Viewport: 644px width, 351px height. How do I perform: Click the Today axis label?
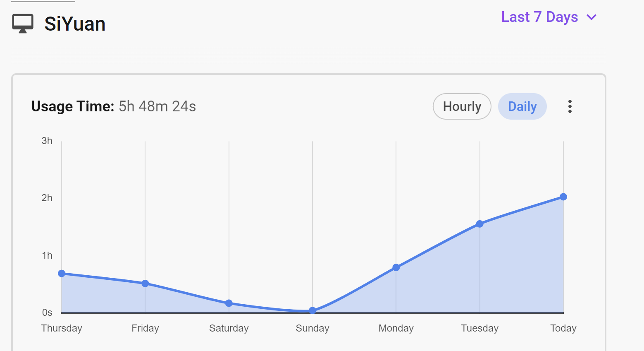click(563, 328)
